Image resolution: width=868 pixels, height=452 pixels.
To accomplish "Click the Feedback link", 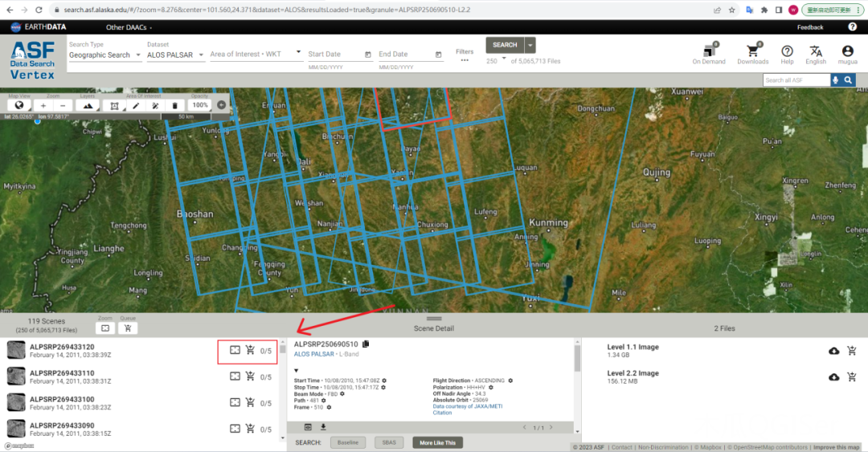I will [810, 27].
